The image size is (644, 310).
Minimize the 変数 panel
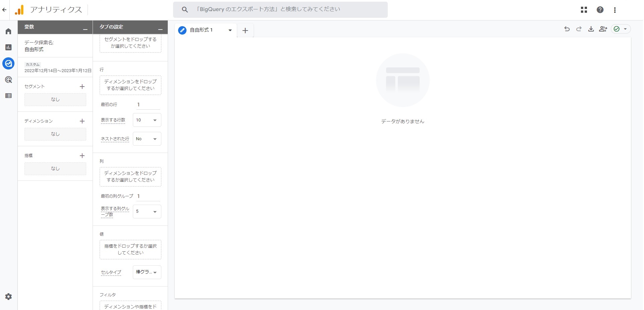85,30
